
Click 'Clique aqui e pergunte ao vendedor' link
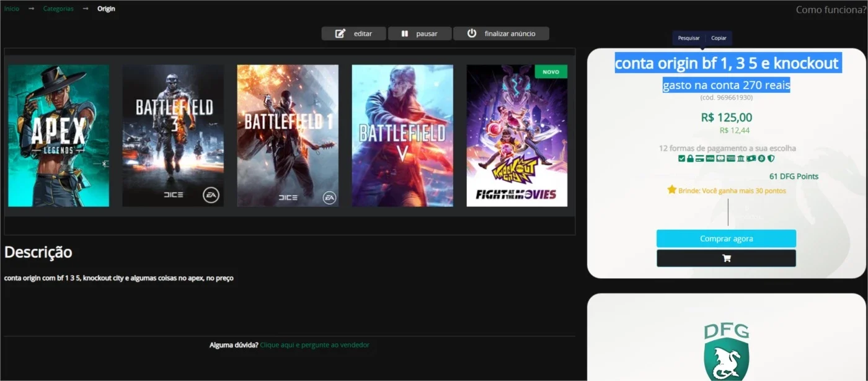tap(314, 345)
